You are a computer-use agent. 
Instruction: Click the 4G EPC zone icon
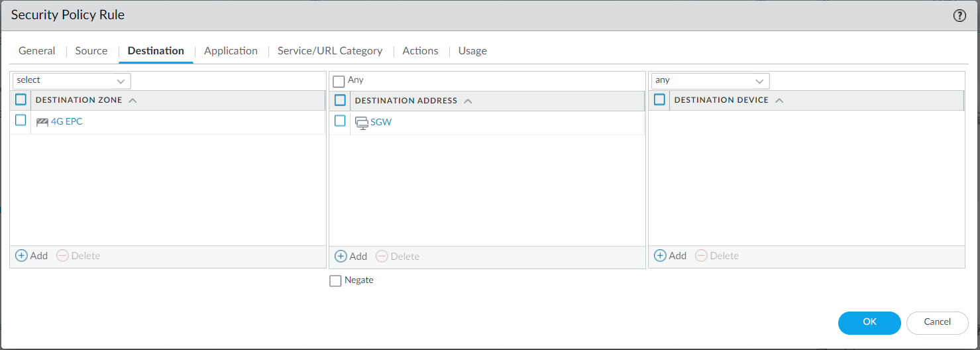point(42,122)
